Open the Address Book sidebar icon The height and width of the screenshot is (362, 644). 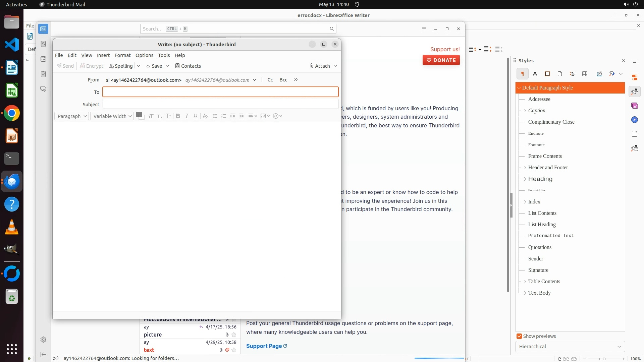pyautogui.click(x=43, y=44)
